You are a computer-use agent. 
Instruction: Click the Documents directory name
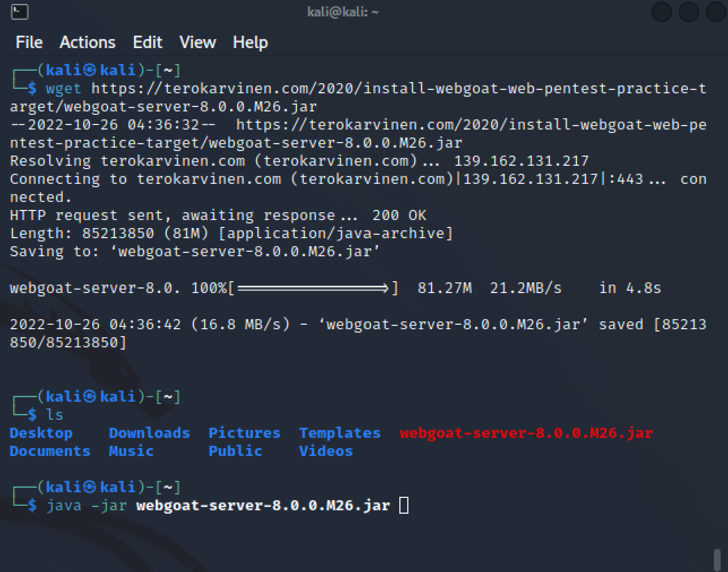tap(50, 451)
